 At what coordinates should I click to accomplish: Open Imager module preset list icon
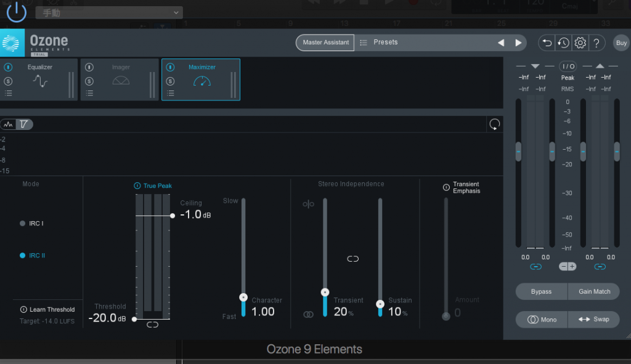[x=89, y=94]
